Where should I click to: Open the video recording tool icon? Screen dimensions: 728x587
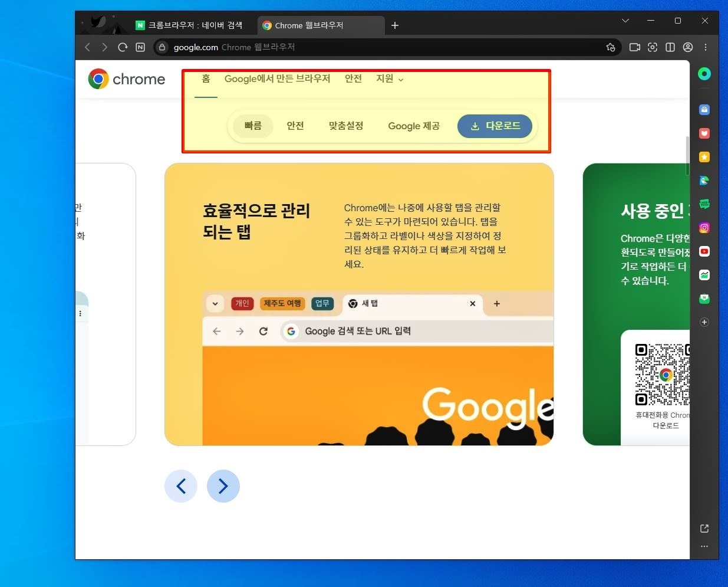click(635, 47)
